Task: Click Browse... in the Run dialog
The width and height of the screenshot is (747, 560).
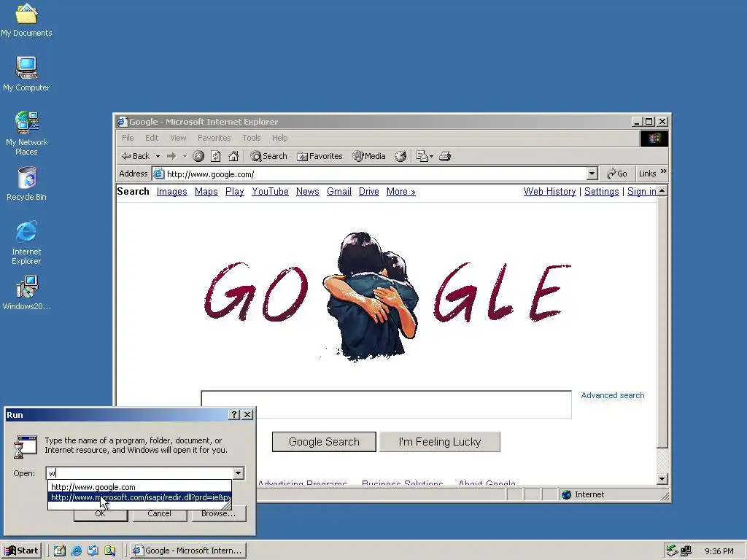Action: (x=219, y=513)
